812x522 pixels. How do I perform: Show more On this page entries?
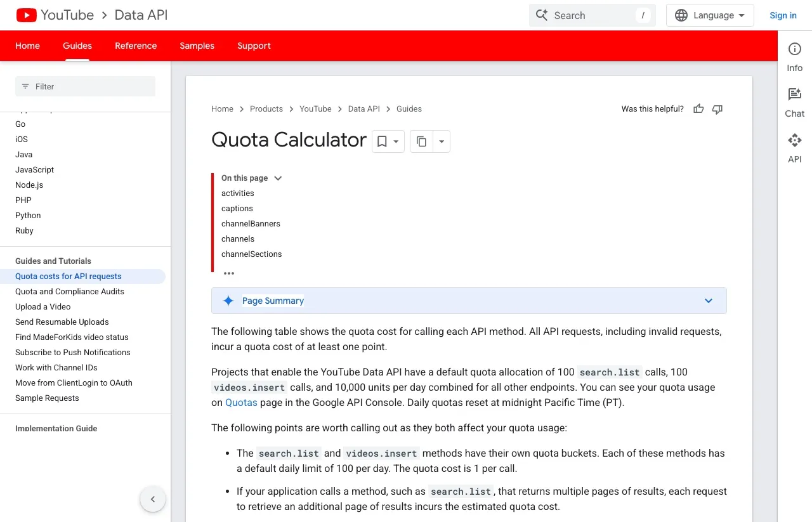[229, 273]
